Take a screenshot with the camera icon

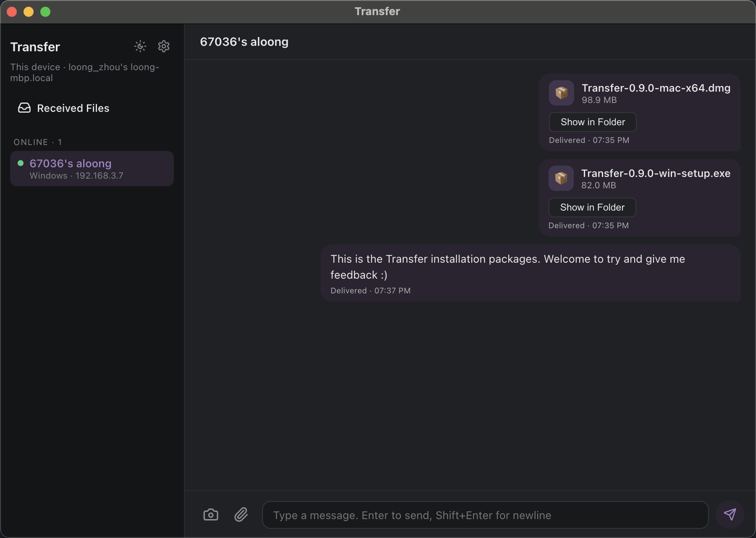pos(211,514)
